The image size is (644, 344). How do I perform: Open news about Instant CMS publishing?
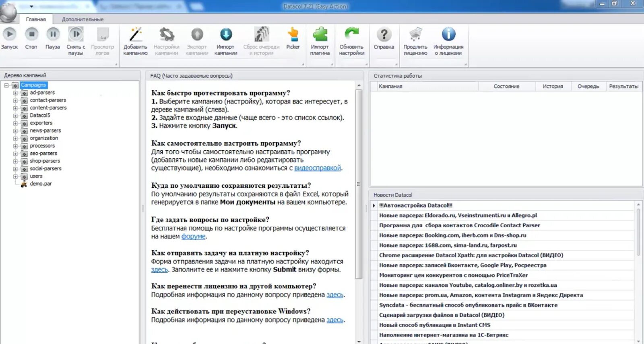(435, 325)
